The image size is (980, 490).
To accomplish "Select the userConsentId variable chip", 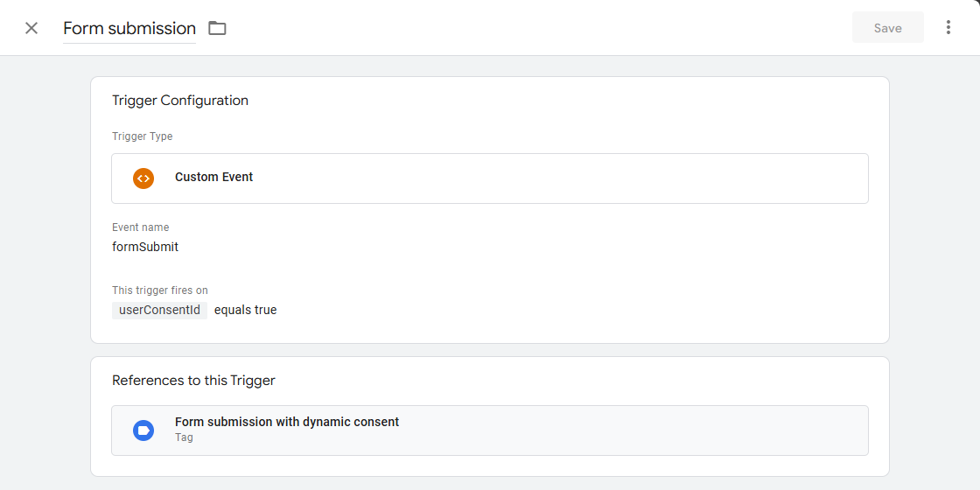I will click(159, 310).
